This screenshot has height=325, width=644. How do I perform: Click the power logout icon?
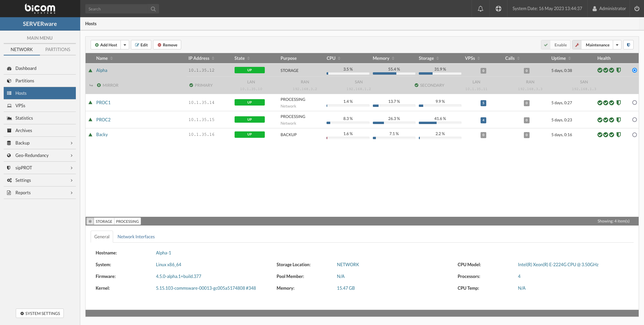click(637, 9)
